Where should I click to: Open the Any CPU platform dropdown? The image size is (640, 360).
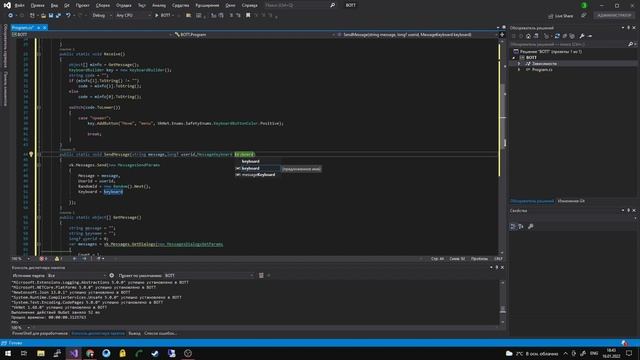pos(133,16)
